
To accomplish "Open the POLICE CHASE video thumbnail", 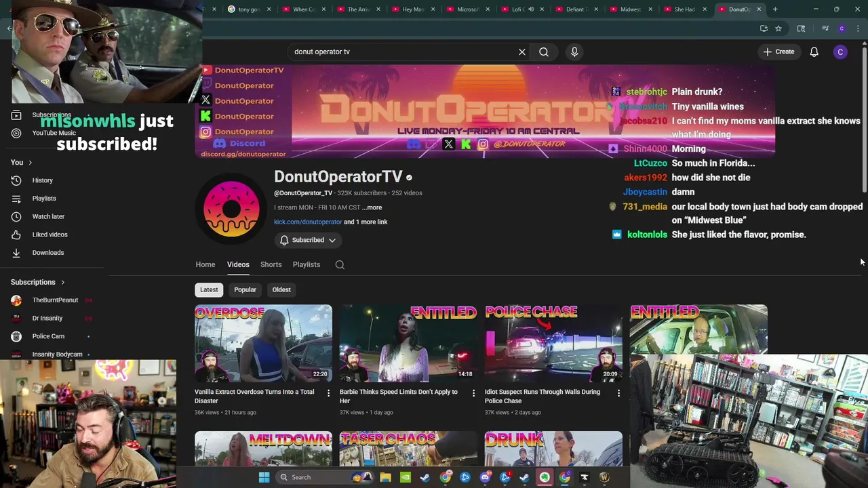I will pos(553,343).
